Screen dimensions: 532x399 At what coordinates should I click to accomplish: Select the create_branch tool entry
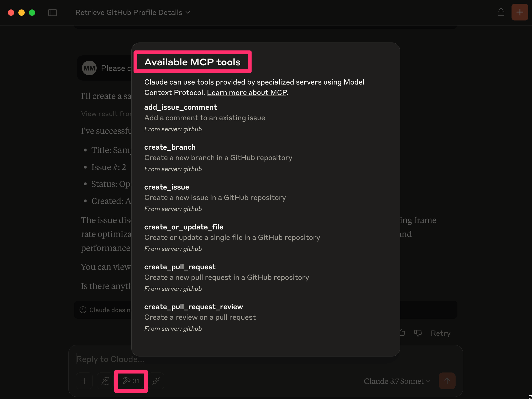(x=170, y=147)
